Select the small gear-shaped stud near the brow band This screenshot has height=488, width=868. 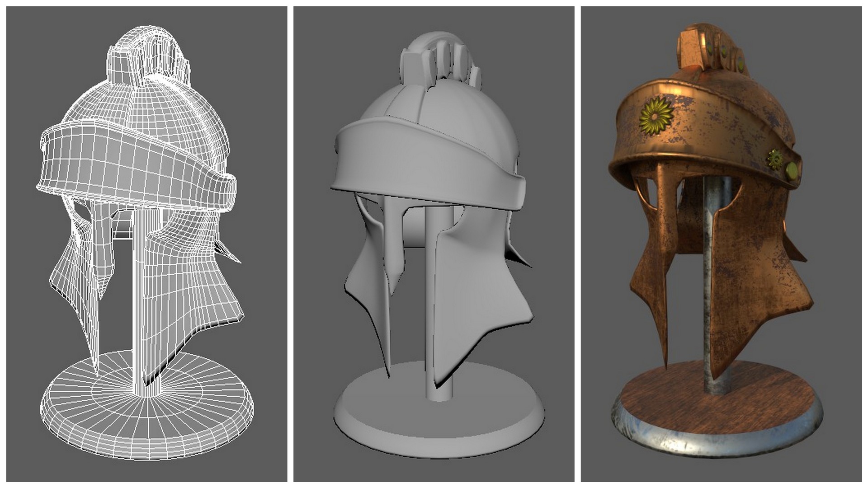tap(774, 160)
